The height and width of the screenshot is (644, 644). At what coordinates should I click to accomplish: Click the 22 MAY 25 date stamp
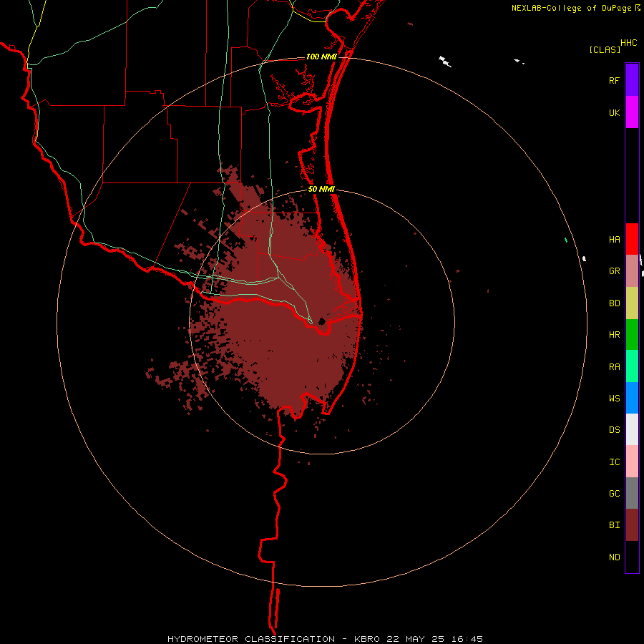point(416,639)
